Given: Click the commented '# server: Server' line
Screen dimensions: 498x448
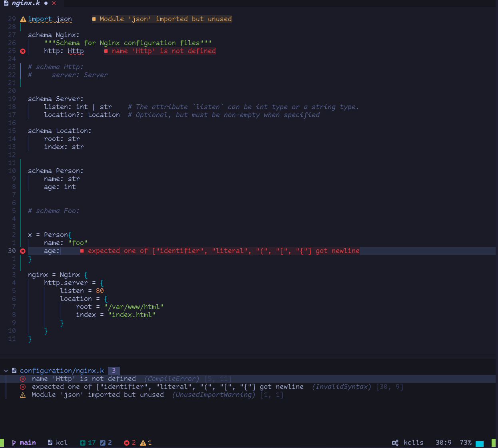Looking at the screenshot, I should point(68,75).
